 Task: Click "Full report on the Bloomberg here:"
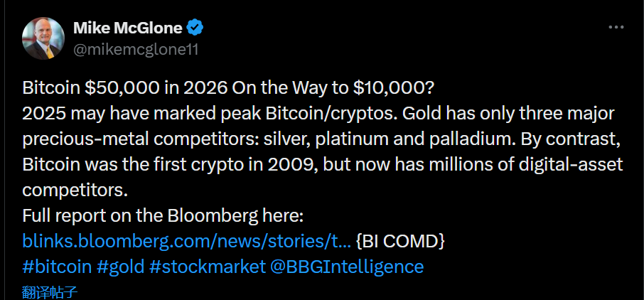(163, 215)
